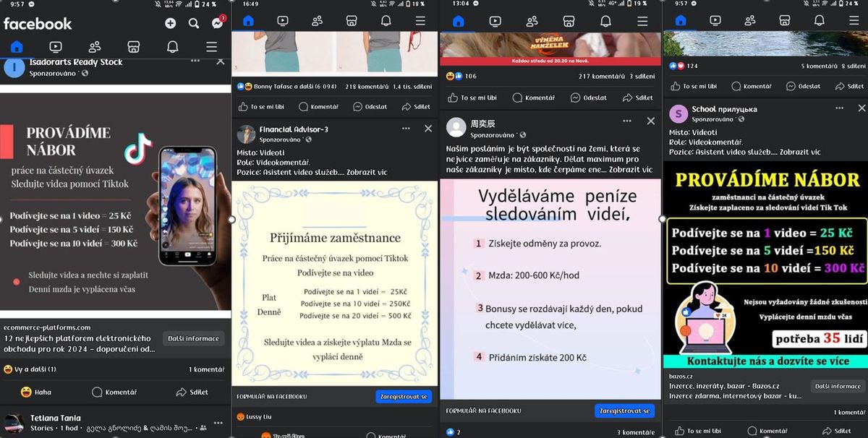Open Friends tab in the Isadorarts screenshot
Screen dimensions: 868x438
tap(95, 47)
